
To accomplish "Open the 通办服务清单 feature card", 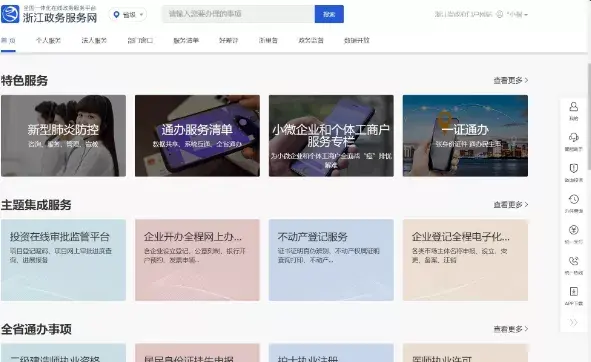I will click(x=198, y=136).
